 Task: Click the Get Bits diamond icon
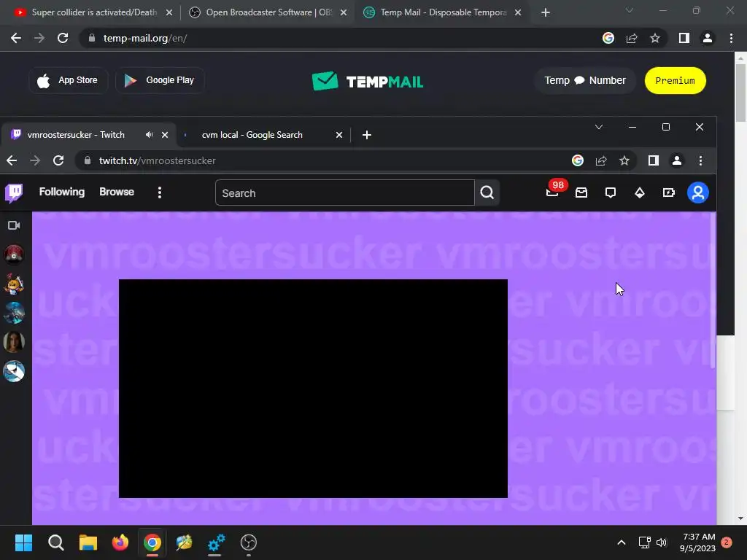point(639,192)
